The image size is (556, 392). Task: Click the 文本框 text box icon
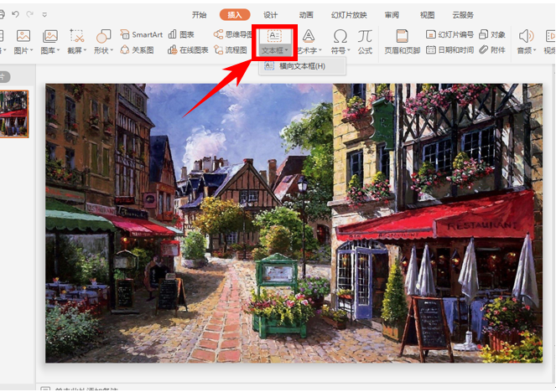point(274,36)
